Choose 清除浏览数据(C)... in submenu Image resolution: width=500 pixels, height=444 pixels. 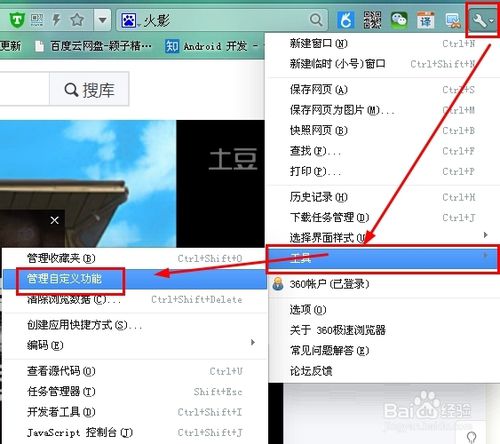pyautogui.click(x=135, y=299)
